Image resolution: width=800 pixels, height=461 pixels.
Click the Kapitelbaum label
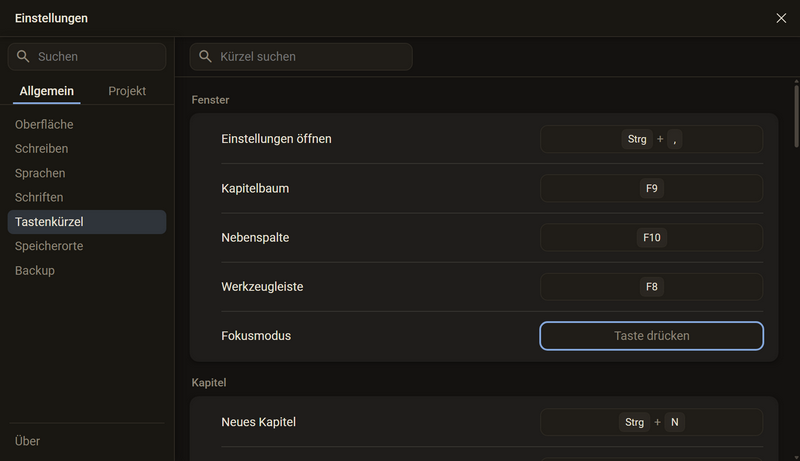click(x=255, y=189)
